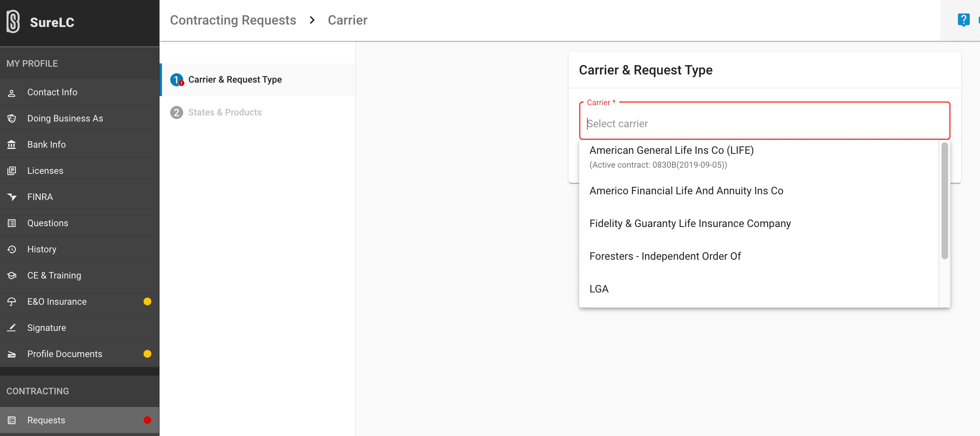Open Licenses in the sidebar
Viewport: 980px width, 436px height.
click(45, 171)
